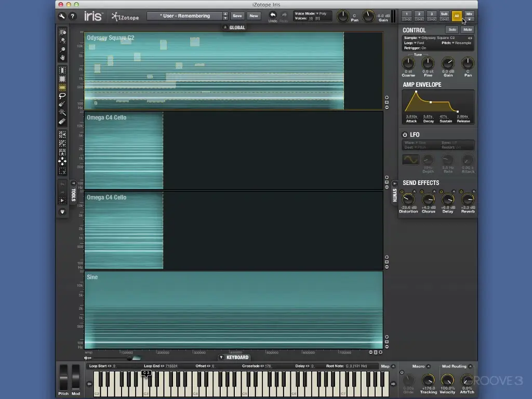
Task: Collapse the SYNTH panel arrow
Action: tap(394, 183)
